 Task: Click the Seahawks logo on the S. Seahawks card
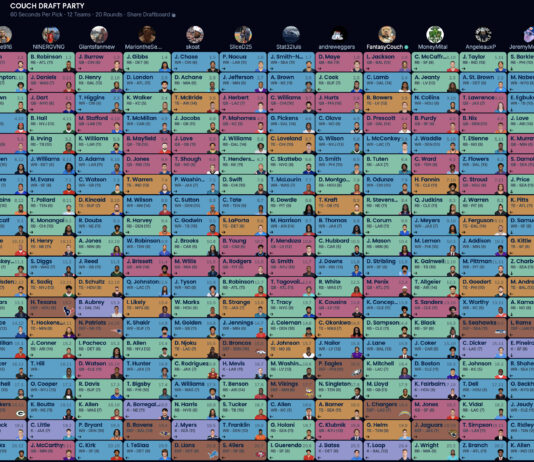tap(500, 331)
